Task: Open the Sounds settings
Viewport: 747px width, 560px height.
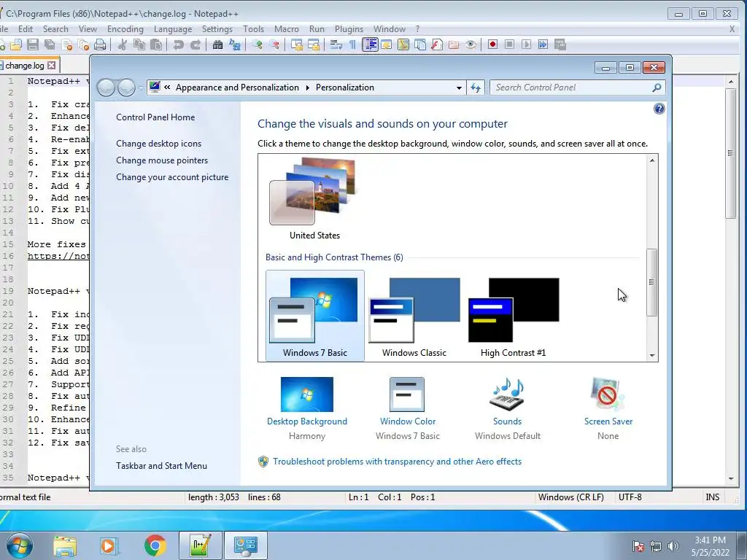Action: pos(508,408)
